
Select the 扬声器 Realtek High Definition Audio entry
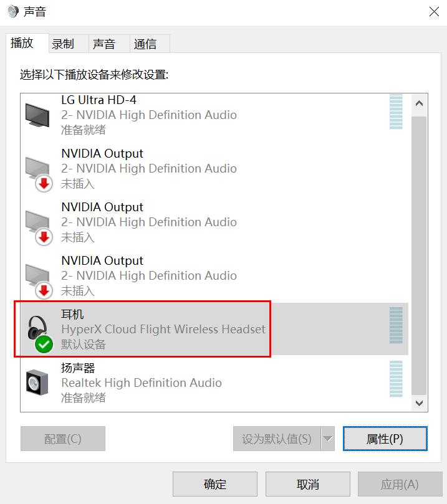(214, 383)
